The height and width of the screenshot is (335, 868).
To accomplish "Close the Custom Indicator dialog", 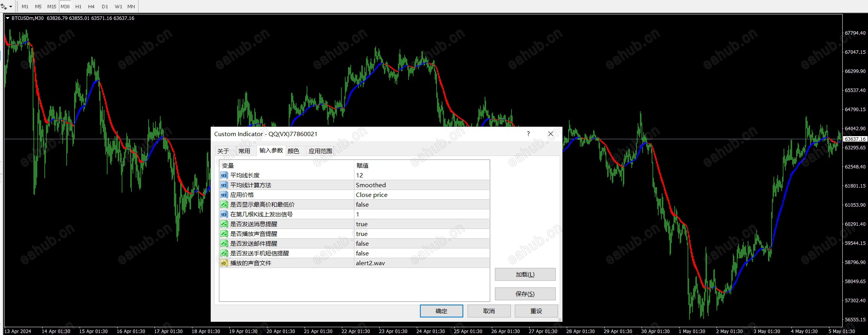I will click(551, 134).
